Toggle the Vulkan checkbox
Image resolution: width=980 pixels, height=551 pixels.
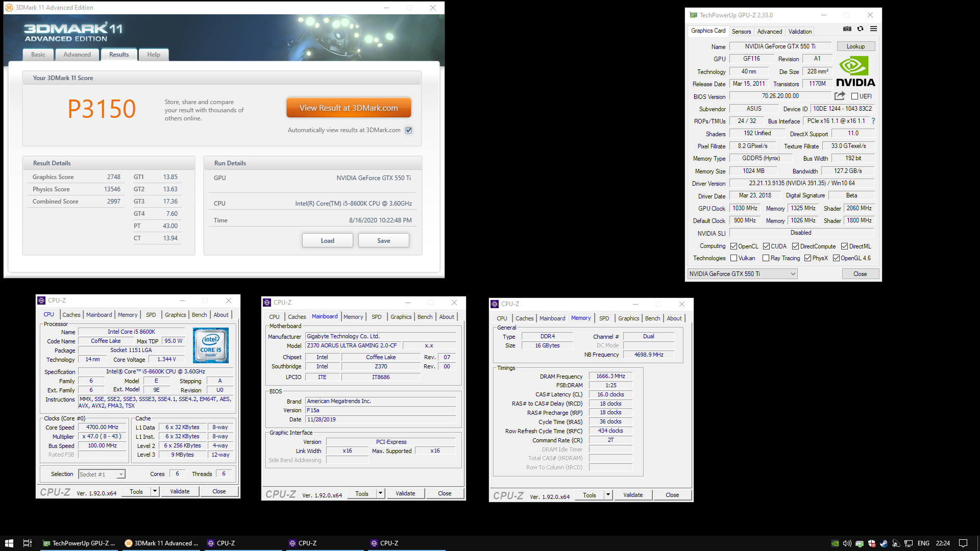(x=733, y=258)
